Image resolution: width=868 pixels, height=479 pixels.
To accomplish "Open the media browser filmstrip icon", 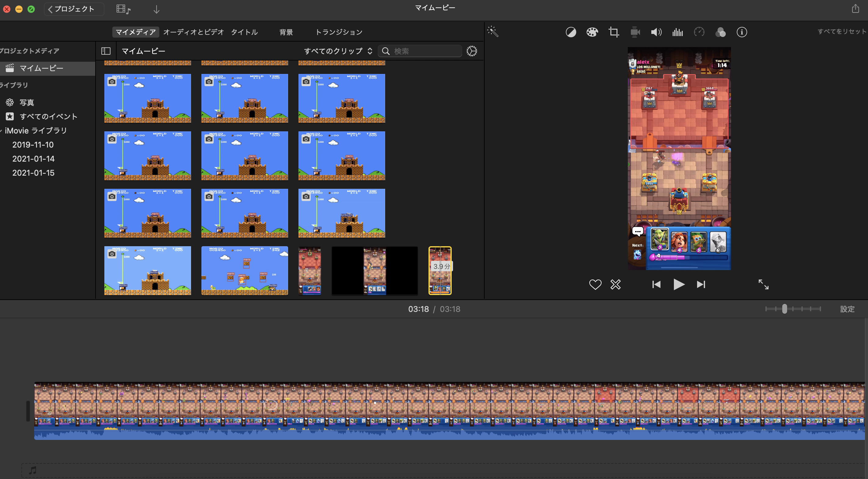I will 123,9.
